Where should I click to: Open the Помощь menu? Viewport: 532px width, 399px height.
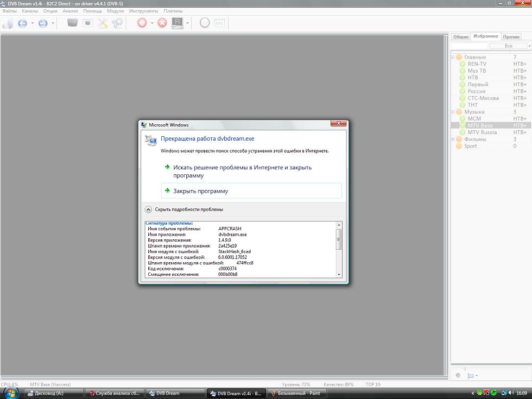point(92,11)
